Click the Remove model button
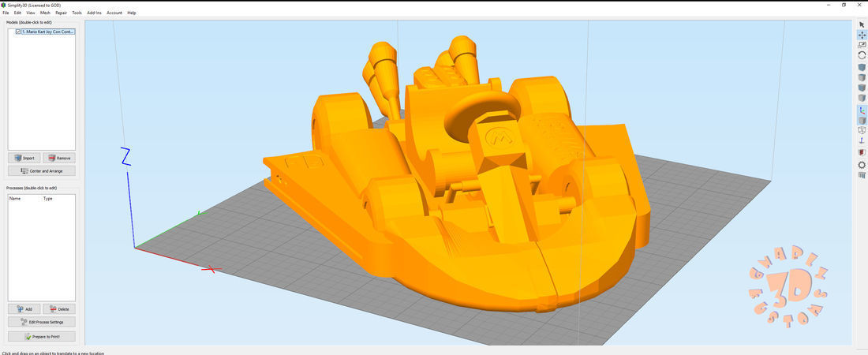The image size is (868, 355). point(59,158)
